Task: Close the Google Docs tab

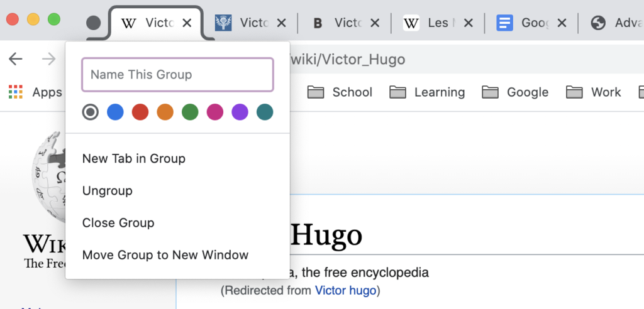Action: (562, 23)
